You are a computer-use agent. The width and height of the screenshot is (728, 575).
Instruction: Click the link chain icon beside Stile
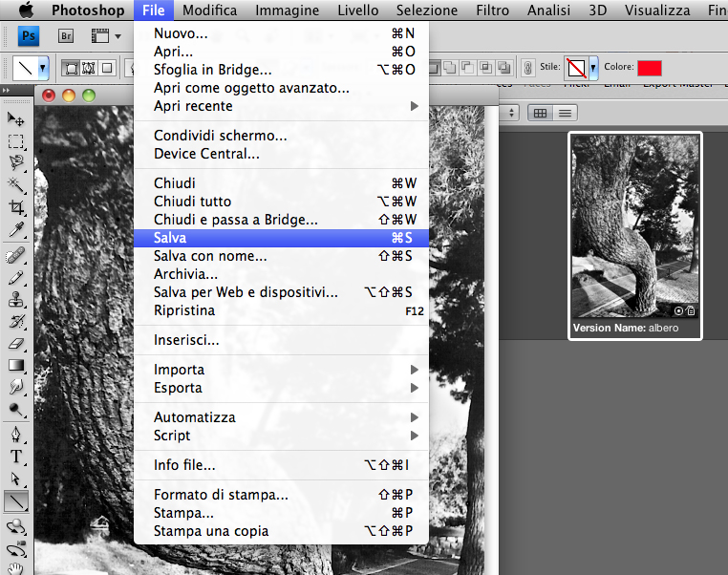click(x=527, y=68)
